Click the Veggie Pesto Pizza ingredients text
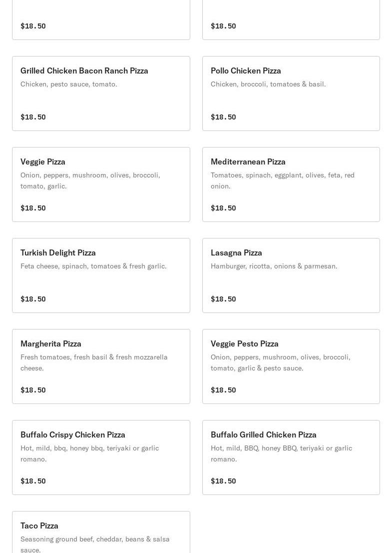This screenshot has height=553, width=392. pos(281,362)
